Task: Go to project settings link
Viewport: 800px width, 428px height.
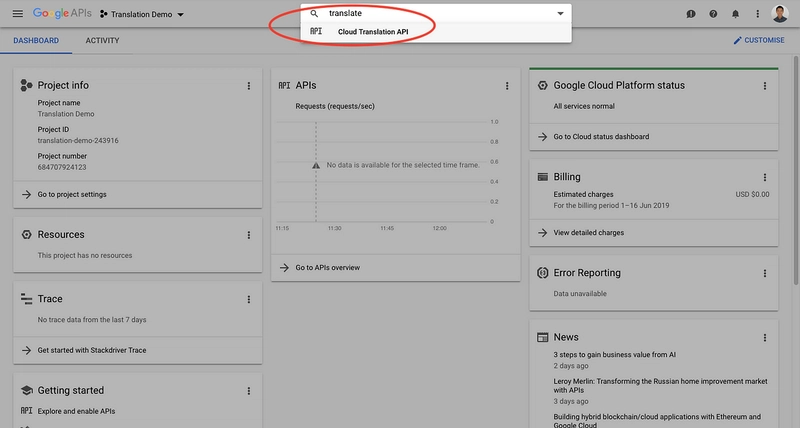Action: 72,194
